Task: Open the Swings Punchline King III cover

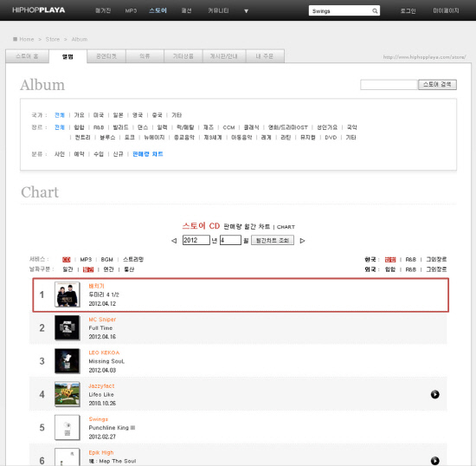Action: tap(68, 427)
